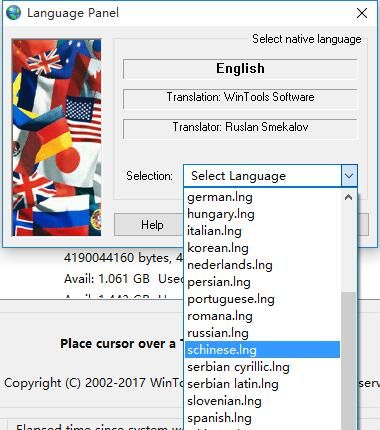Screen dimensions: 380x430
Task: Pick portuguese.lng from the dropdown
Action: point(262,299)
